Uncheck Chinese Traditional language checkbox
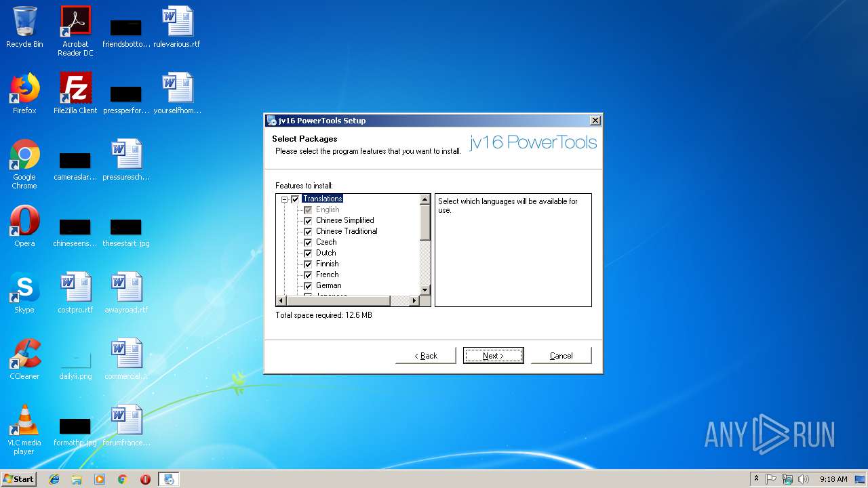 [x=308, y=232]
